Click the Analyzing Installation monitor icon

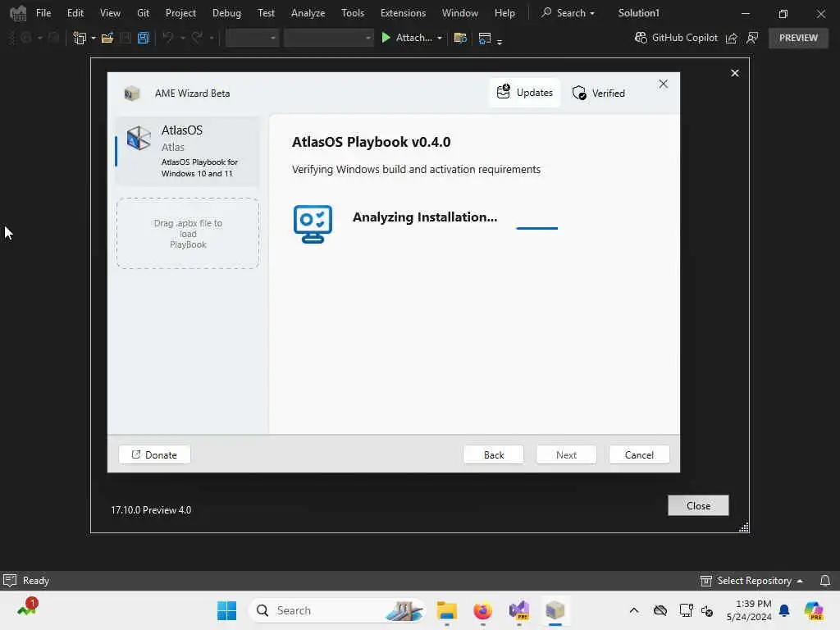(313, 224)
